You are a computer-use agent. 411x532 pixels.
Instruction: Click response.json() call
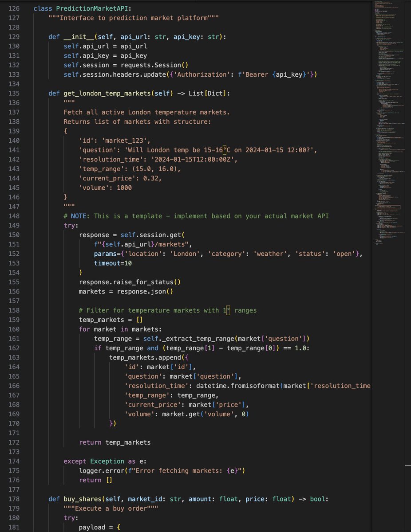145,291
